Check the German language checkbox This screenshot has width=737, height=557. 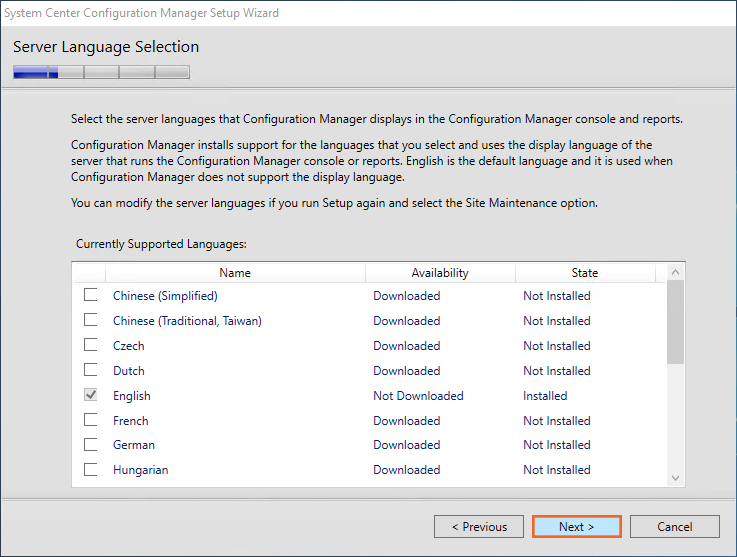(x=91, y=444)
